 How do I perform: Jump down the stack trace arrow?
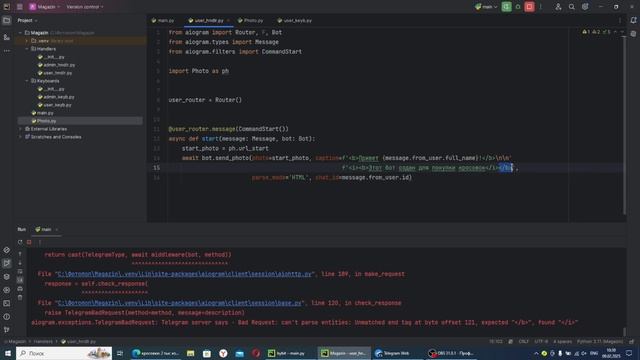tap(20, 263)
